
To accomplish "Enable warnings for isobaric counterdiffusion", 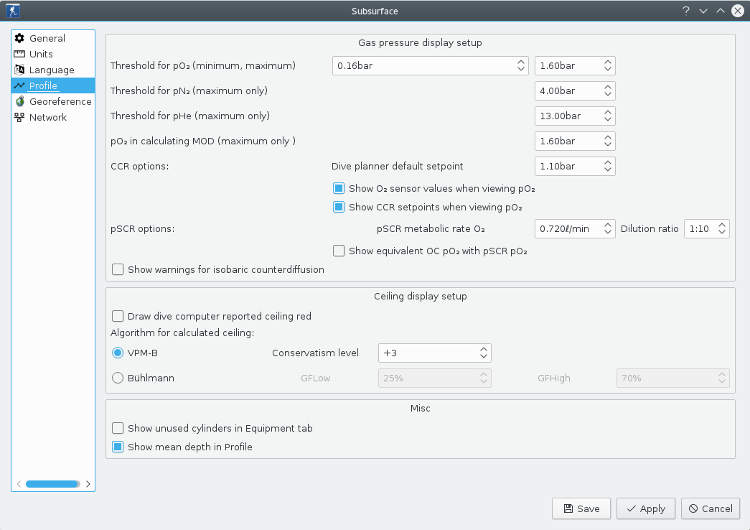I will pyautogui.click(x=118, y=269).
